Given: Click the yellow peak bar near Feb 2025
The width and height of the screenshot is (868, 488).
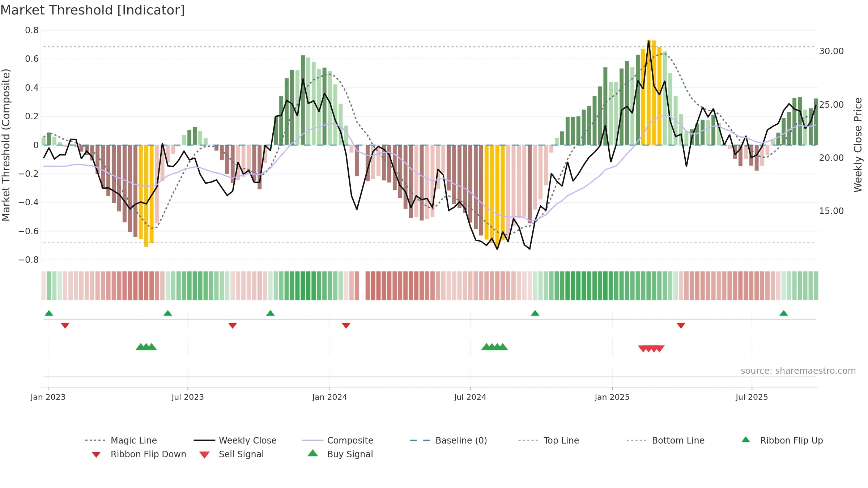Looking at the screenshot, I should pos(648,92).
